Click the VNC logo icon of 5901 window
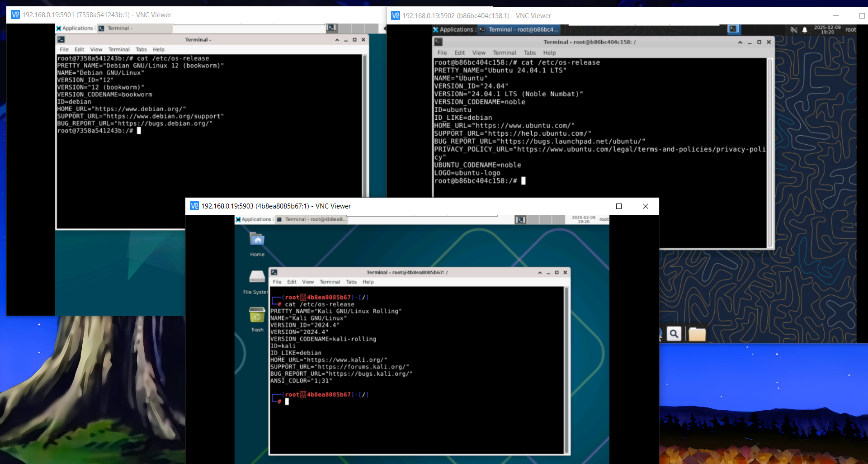Image resolution: width=868 pixels, height=464 pixels. pos(15,14)
